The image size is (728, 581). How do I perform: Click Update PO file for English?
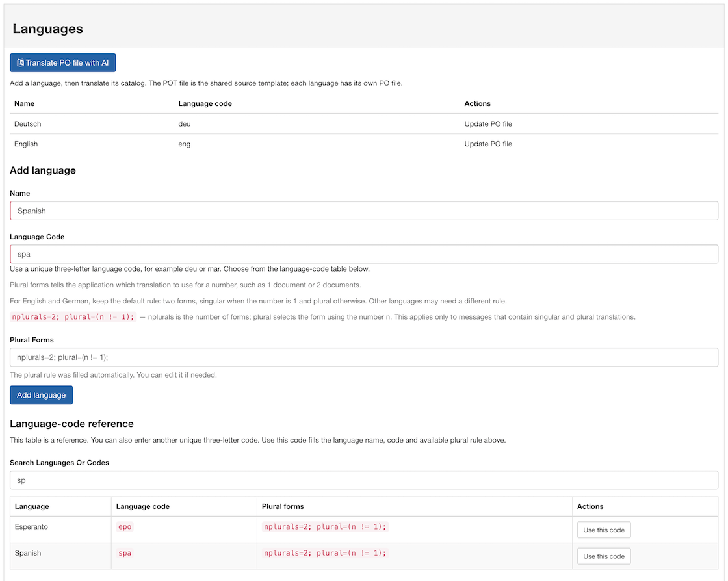point(488,144)
